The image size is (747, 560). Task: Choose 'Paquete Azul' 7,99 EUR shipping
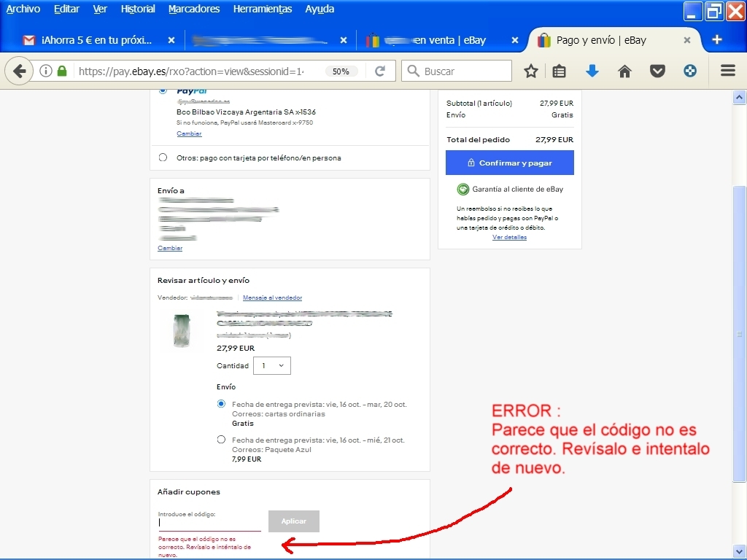click(221, 440)
